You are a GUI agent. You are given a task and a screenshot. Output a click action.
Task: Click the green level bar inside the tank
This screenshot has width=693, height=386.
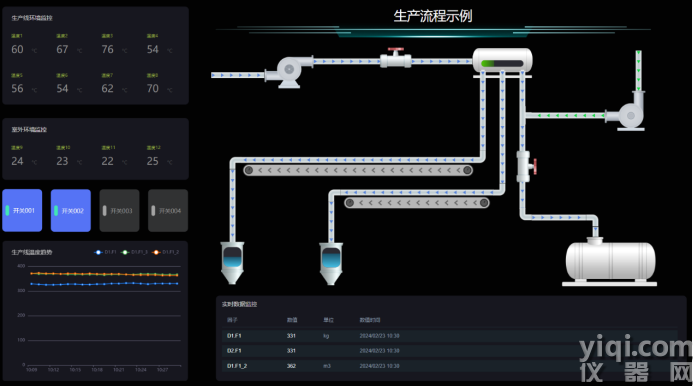pyautogui.click(x=488, y=64)
